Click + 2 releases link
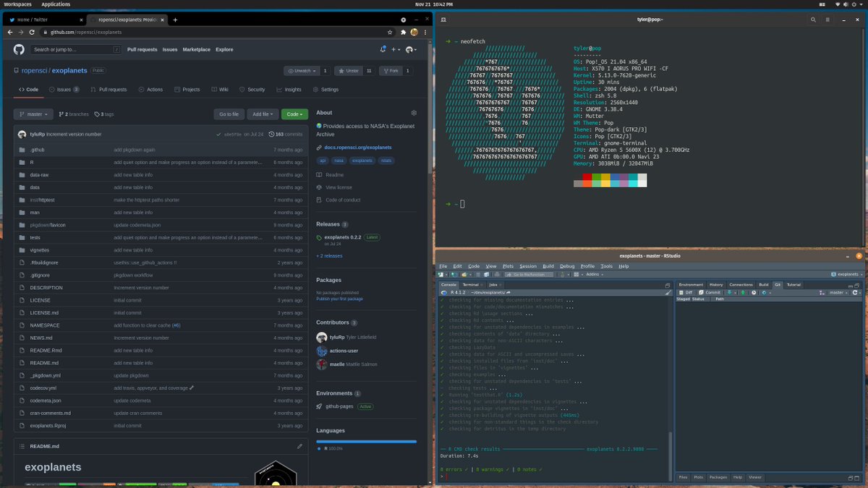This screenshot has width=868, height=488. click(x=329, y=256)
